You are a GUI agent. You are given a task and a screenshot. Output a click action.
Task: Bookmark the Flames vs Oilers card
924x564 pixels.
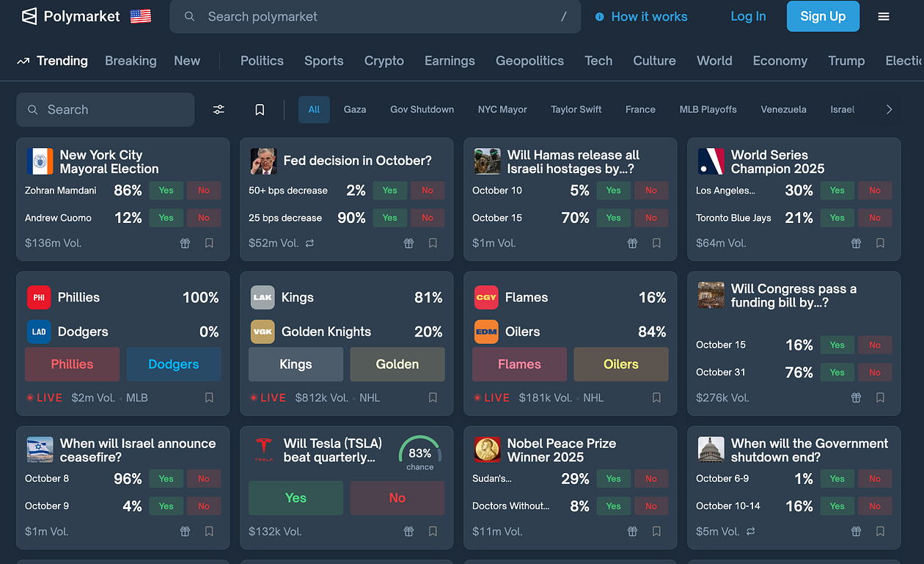coord(656,398)
